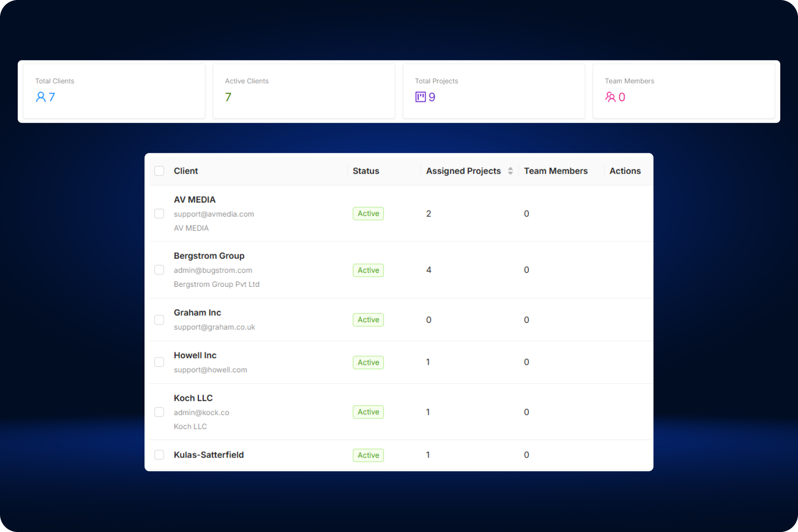Select the Kulas-Satterfield checkbox

click(159, 454)
